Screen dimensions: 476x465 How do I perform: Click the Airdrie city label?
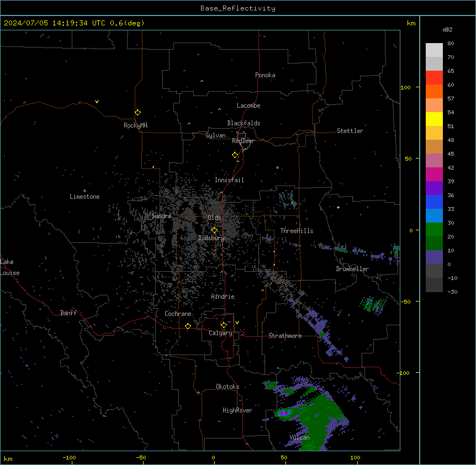click(x=223, y=297)
